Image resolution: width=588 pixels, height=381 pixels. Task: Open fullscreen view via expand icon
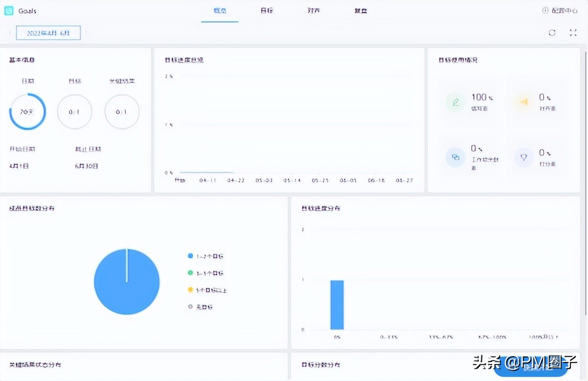(573, 32)
